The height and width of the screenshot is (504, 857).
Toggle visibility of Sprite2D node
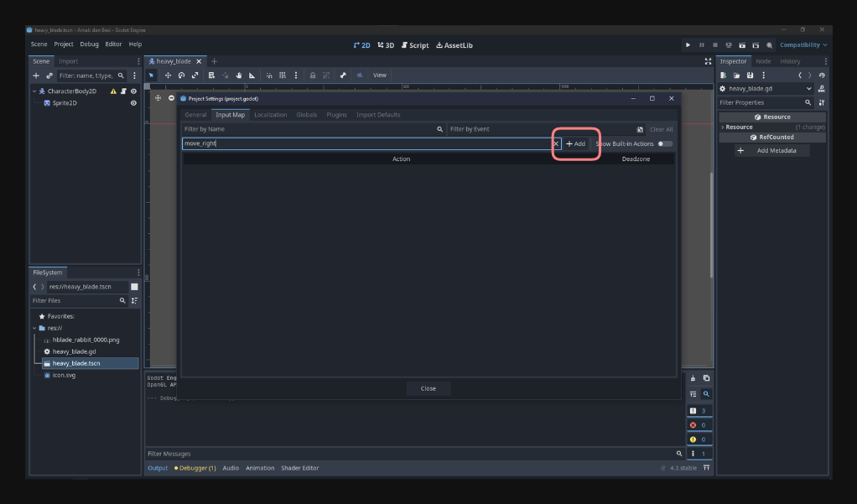[133, 103]
